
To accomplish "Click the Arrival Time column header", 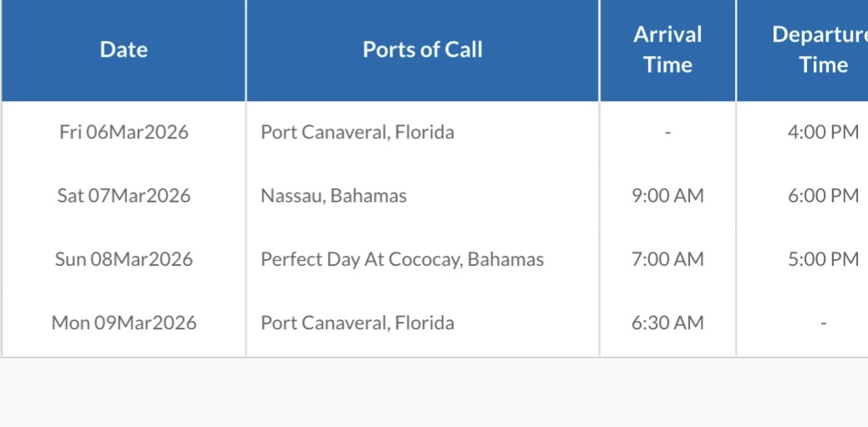I will tap(667, 50).
